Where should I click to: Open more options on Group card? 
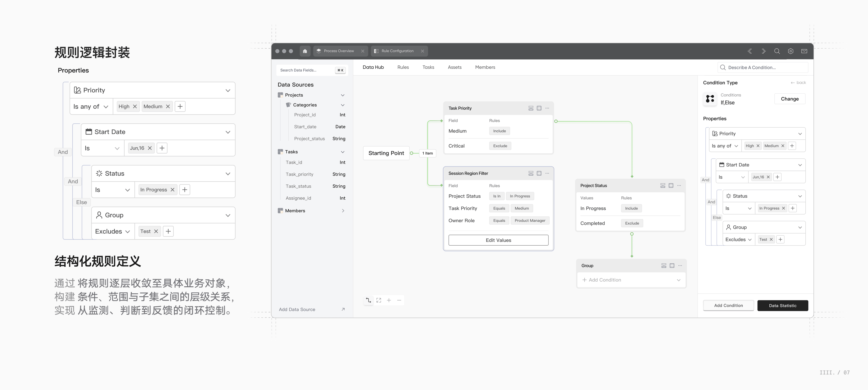[x=680, y=266]
